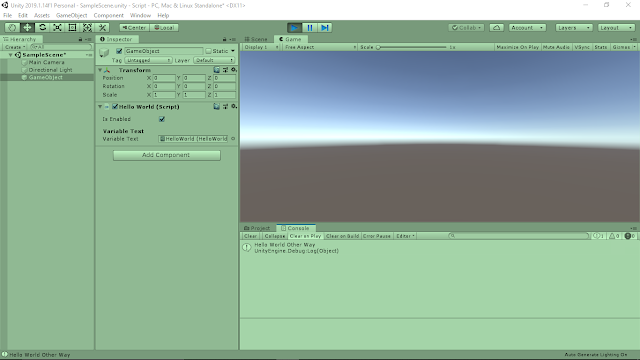Open the Tag Untagged dropdown
Image resolution: width=640 pixels, height=360 pixels.
tap(148, 60)
